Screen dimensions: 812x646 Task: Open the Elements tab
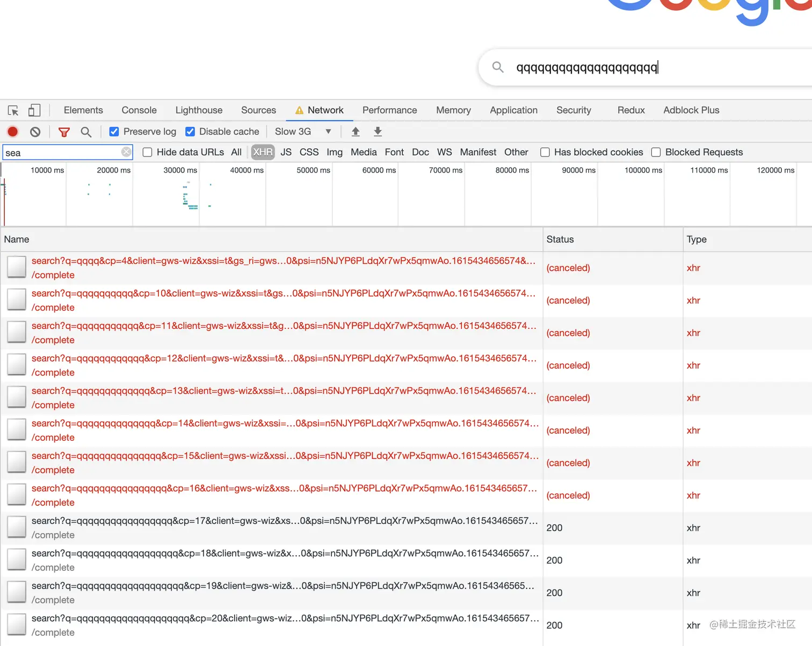click(x=83, y=110)
